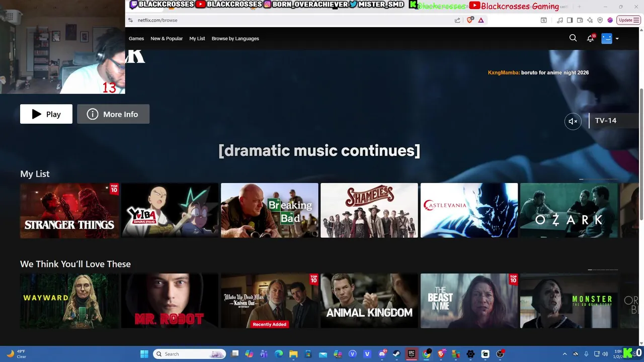The height and width of the screenshot is (362, 644).
Task: Play the featured title
Action: [x=46, y=114]
